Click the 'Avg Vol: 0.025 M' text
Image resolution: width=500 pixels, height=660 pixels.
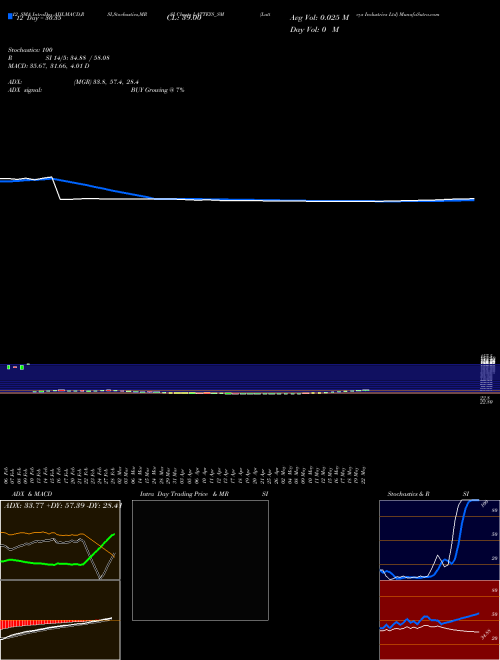[319, 18]
